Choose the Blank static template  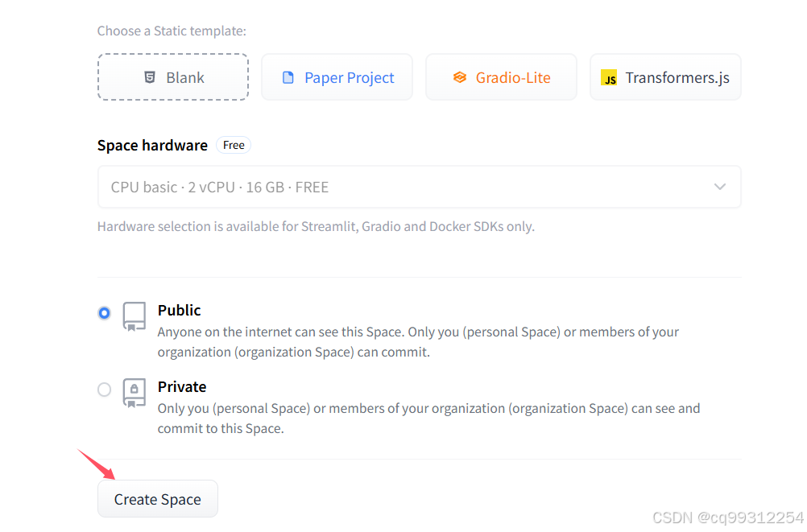pos(173,77)
